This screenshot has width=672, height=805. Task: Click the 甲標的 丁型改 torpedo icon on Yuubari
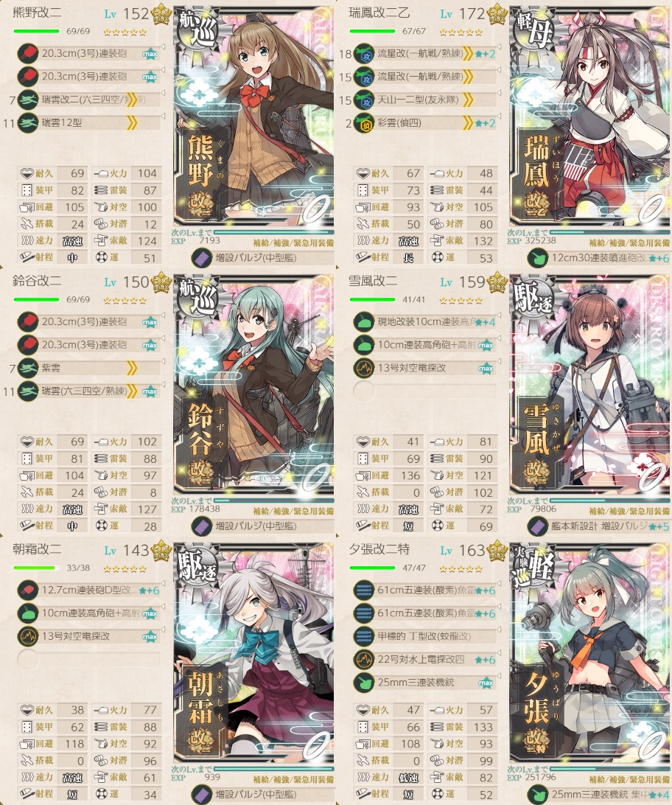tap(364, 636)
